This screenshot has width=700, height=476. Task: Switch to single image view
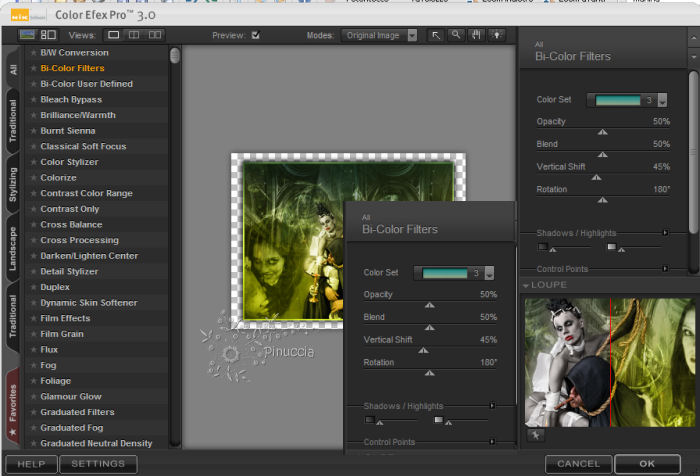[x=114, y=35]
